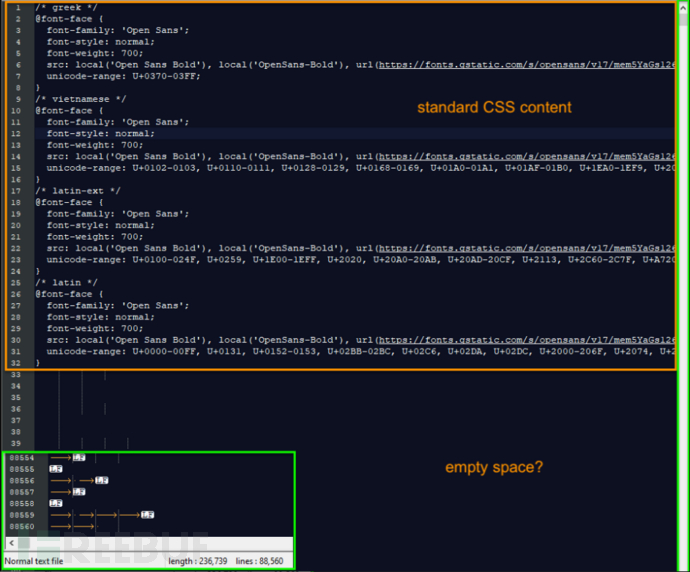Place cursor in the "/* greek */" comment
690x572 pixels.
point(59,8)
